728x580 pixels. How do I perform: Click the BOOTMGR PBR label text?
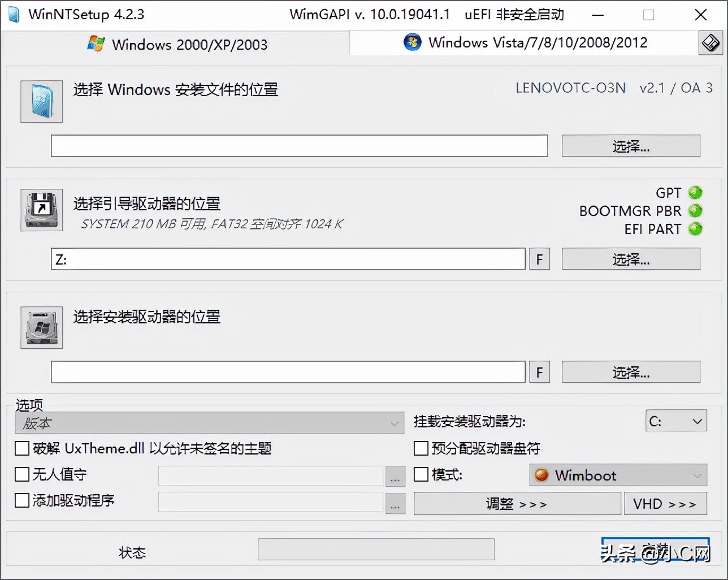630,211
